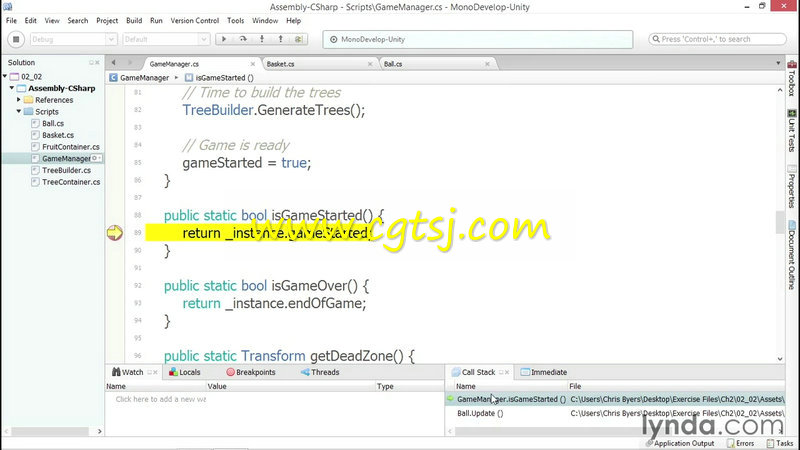Open the Unit Tests side panel

[791, 131]
